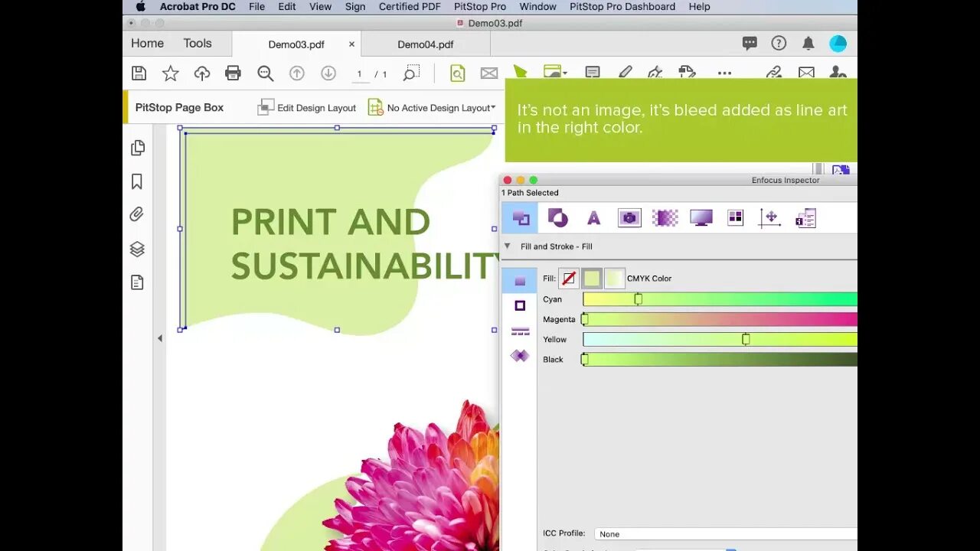The width and height of the screenshot is (980, 551).
Task: Send file by email icon at right
Action: click(806, 72)
